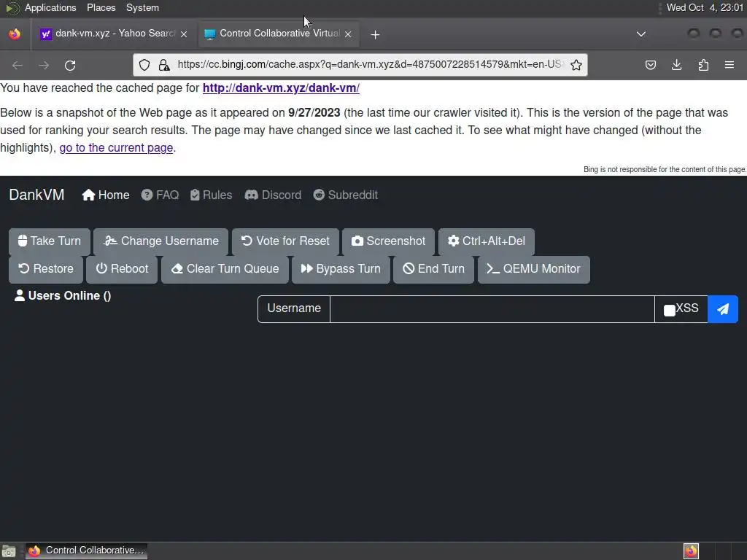The height and width of the screenshot is (560, 747).
Task: Open tracking protection shield info
Action: [144, 65]
